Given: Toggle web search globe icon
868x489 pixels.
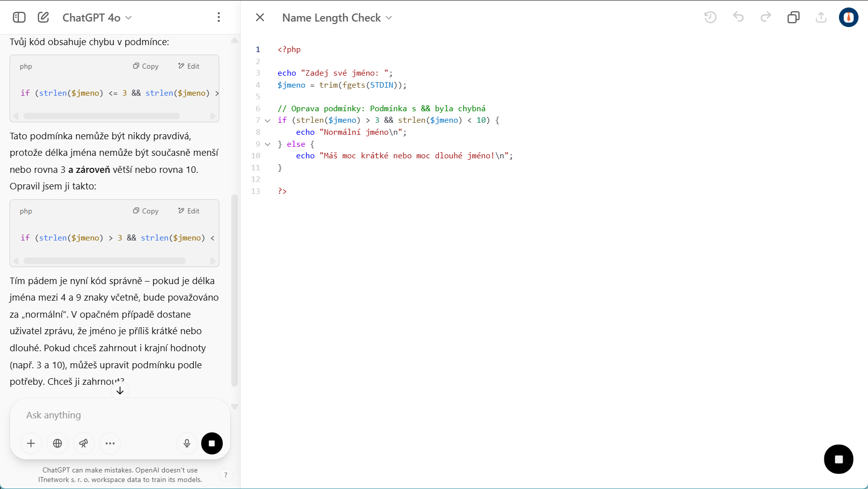Looking at the screenshot, I should click(x=58, y=443).
